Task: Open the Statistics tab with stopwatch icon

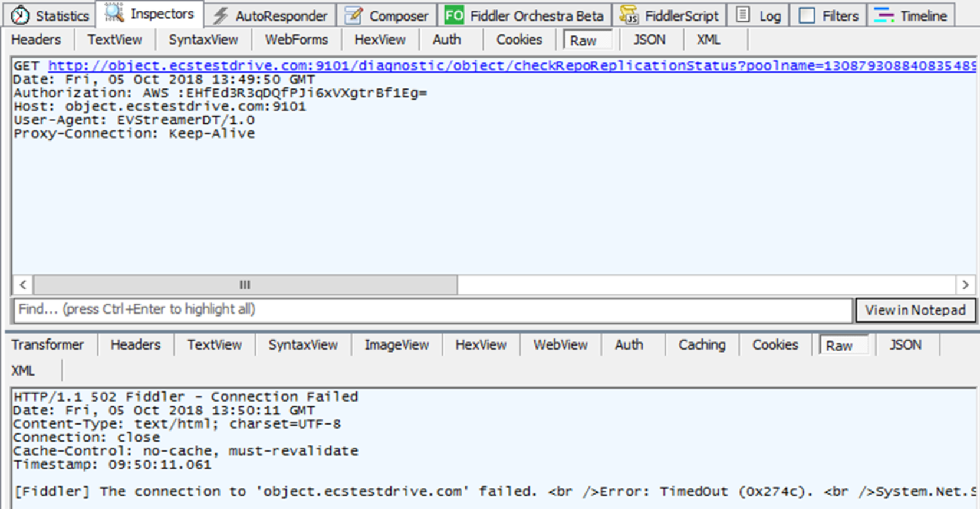Action: (x=50, y=15)
